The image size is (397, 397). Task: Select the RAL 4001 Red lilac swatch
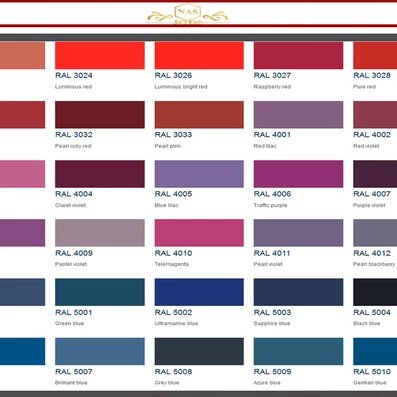click(298, 115)
